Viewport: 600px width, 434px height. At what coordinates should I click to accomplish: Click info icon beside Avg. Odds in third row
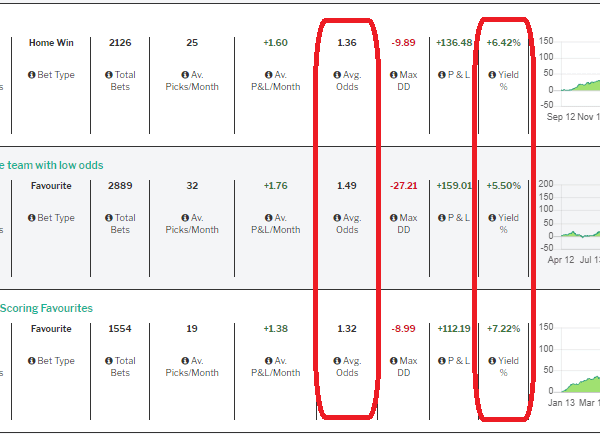pos(337,361)
